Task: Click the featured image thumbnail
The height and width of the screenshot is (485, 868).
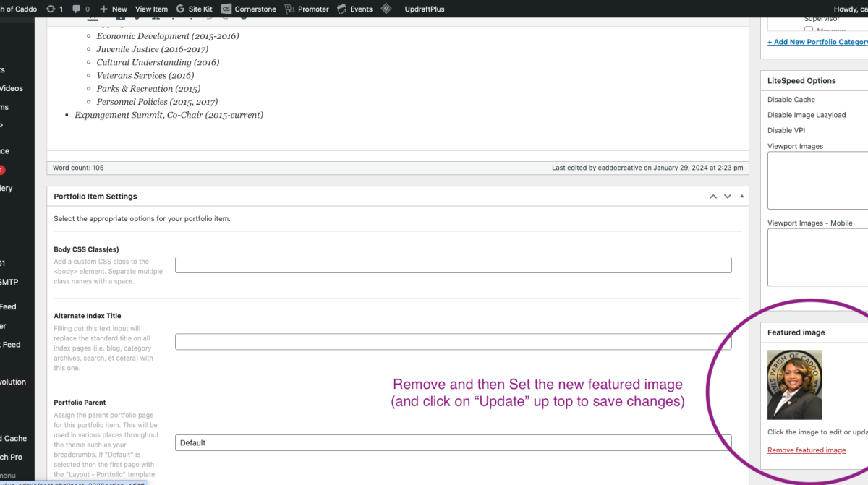Action: coord(794,385)
